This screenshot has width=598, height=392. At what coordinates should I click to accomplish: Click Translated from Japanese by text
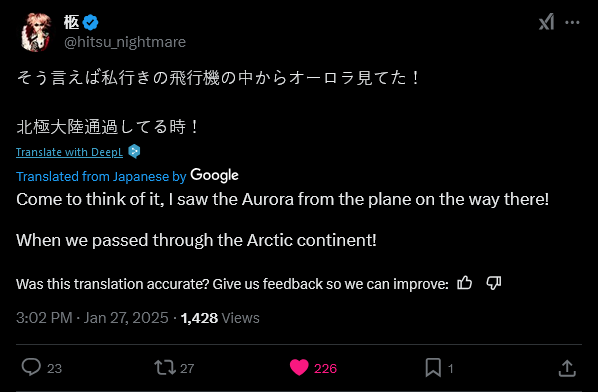(101, 177)
